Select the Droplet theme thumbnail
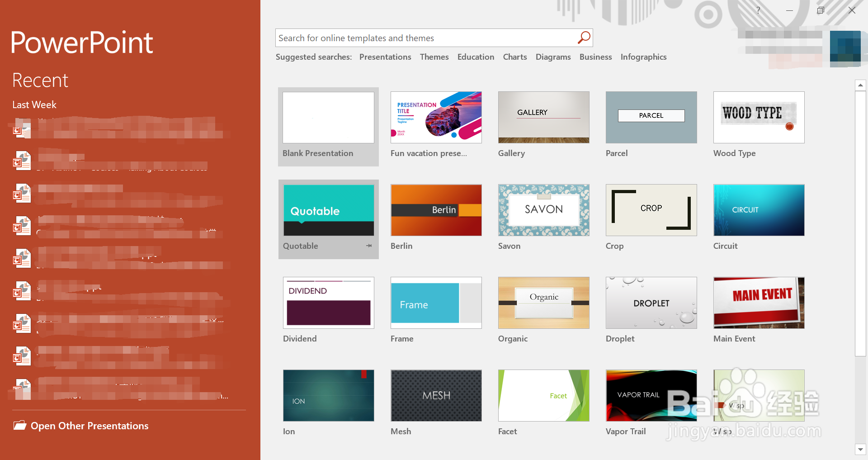Image resolution: width=868 pixels, height=460 pixels. (x=651, y=303)
